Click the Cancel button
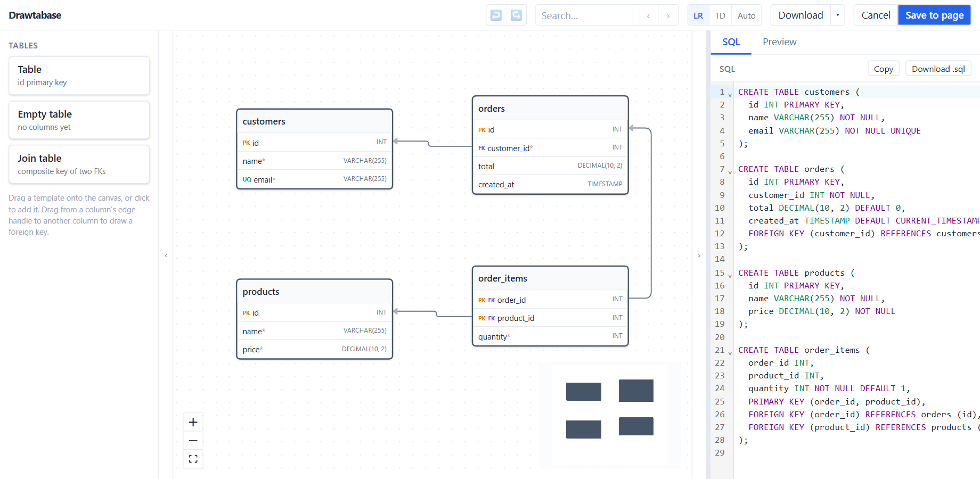Screen dimensions: 980x479 point(876,15)
